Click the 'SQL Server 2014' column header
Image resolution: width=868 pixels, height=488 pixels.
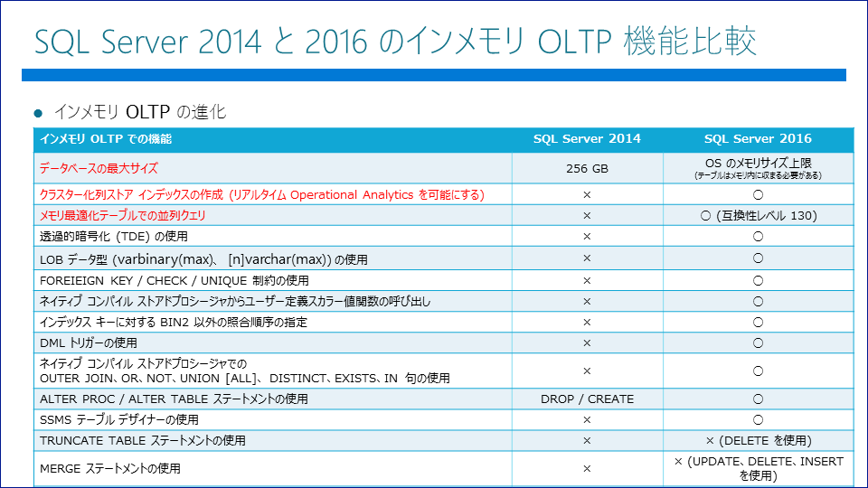click(x=587, y=139)
